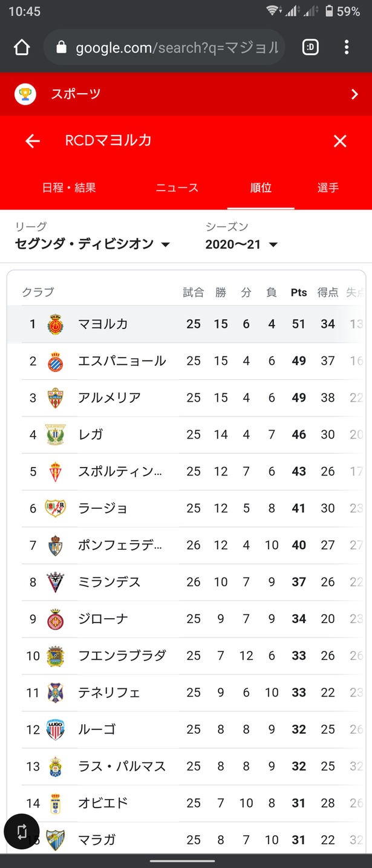
Task: Tap the back arrow beside RCDマヨルカ
Action: point(33,141)
